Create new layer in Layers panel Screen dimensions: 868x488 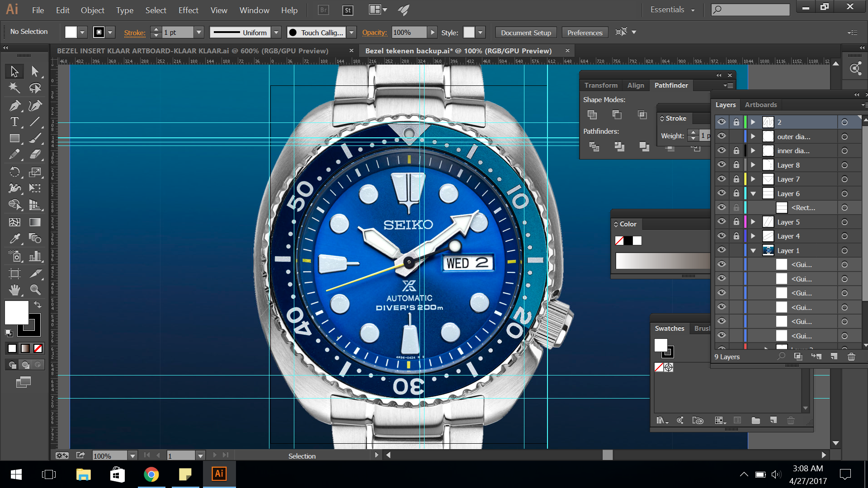[x=834, y=357]
